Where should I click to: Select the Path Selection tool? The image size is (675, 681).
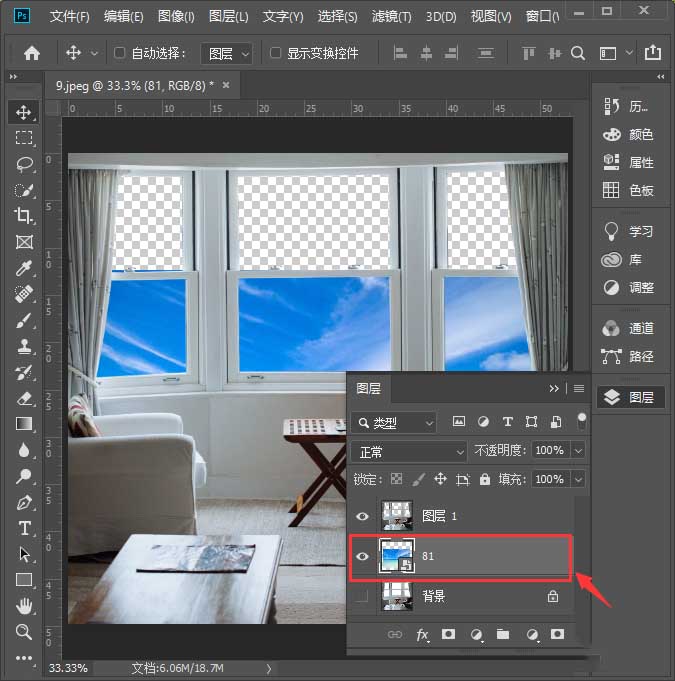[23, 554]
